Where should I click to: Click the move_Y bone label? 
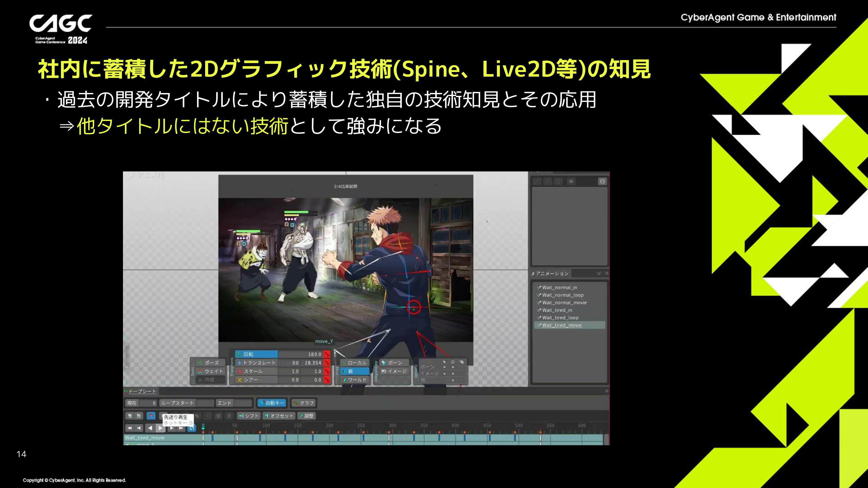pos(324,341)
